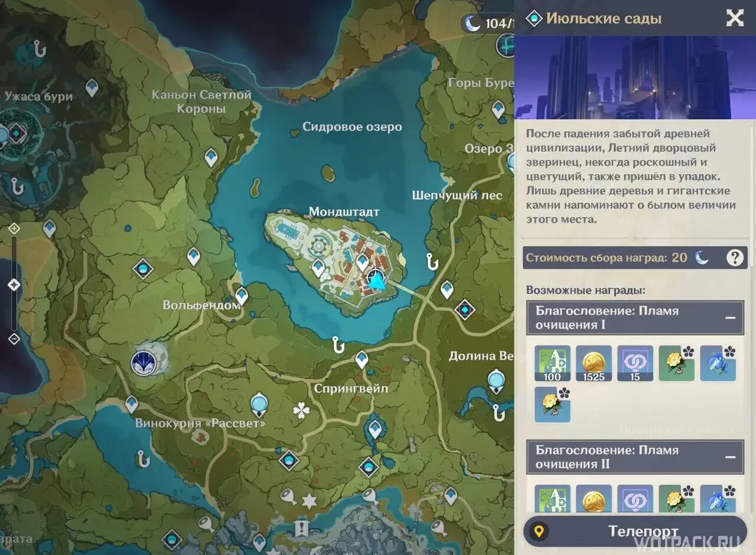Select the domain marker north of Вольфендом
The height and width of the screenshot is (555, 756).
coord(142,269)
